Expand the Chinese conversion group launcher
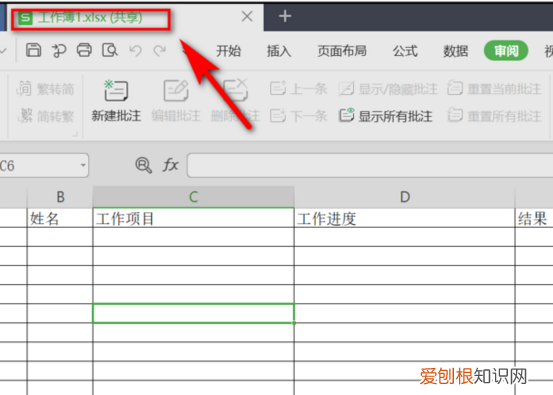The width and height of the screenshot is (553, 395). 75,134
